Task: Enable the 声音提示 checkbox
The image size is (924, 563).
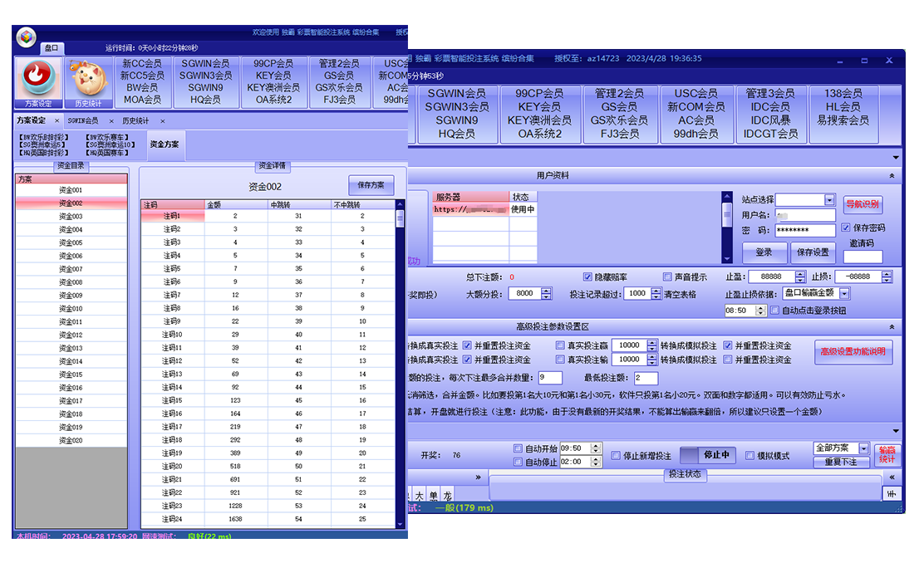Action: pos(667,277)
